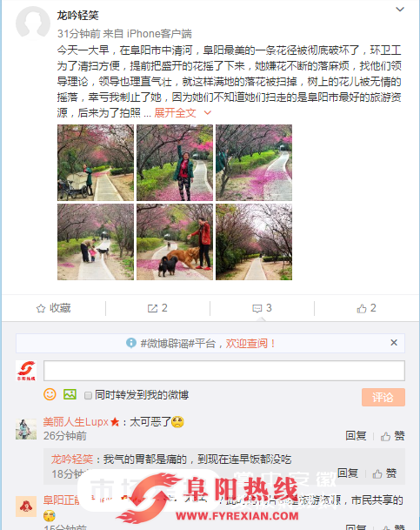Click 回复 under 美丽人生Lupx's comment
Viewport: 420px width, 530px height.
click(x=356, y=436)
